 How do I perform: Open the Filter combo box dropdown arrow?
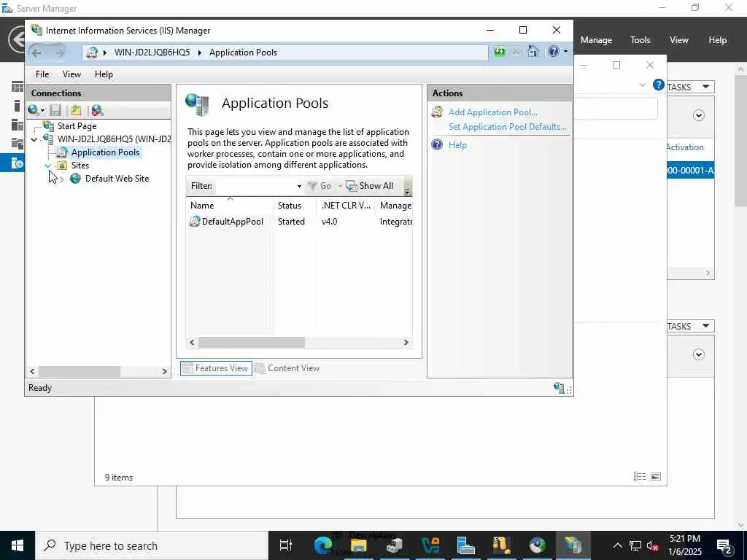[299, 186]
